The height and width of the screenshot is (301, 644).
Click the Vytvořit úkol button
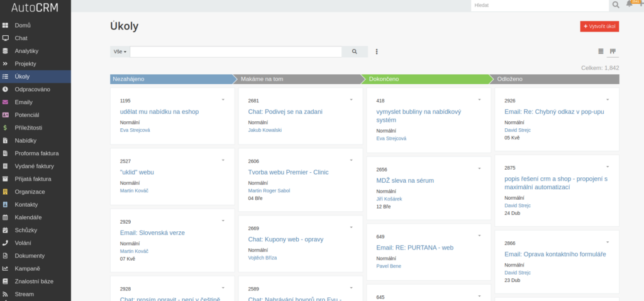(599, 26)
